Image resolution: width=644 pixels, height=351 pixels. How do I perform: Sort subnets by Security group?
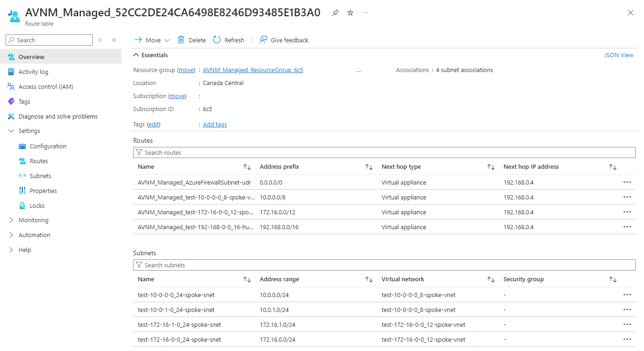point(613,279)
